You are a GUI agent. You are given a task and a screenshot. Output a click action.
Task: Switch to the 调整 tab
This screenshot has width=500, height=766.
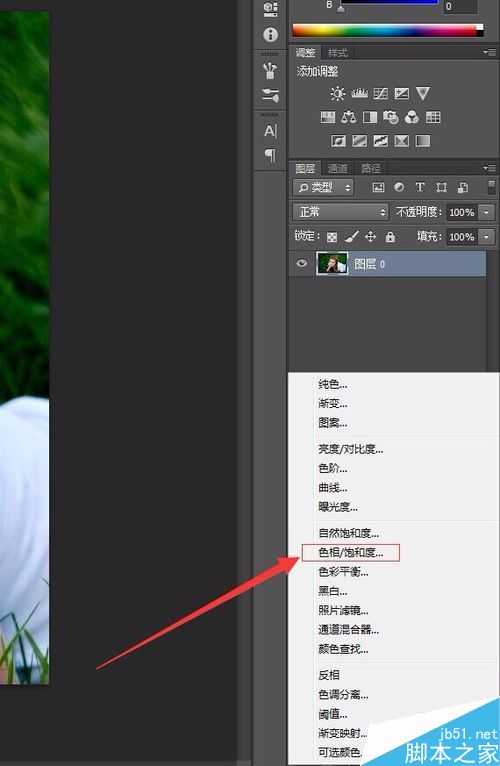point(305,52)
